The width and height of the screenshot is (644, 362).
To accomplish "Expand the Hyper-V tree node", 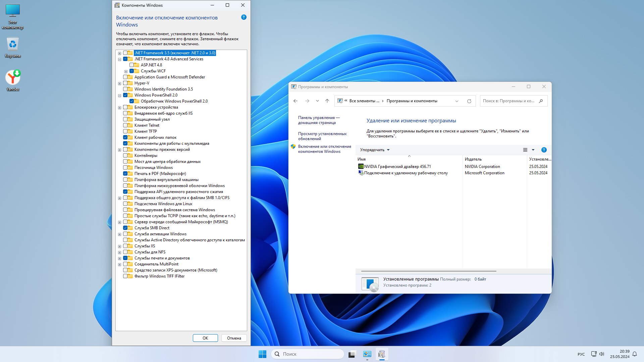I will click(119, 83).
